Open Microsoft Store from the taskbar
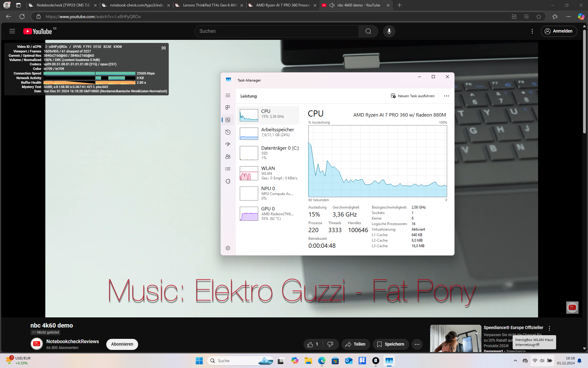Screen dimensions: 588x368 [x=335, y=361]
